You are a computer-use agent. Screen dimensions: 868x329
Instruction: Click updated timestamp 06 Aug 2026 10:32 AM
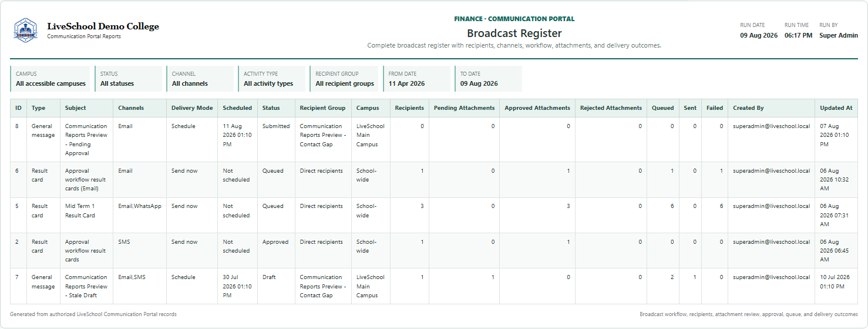(x=835, y=180)
